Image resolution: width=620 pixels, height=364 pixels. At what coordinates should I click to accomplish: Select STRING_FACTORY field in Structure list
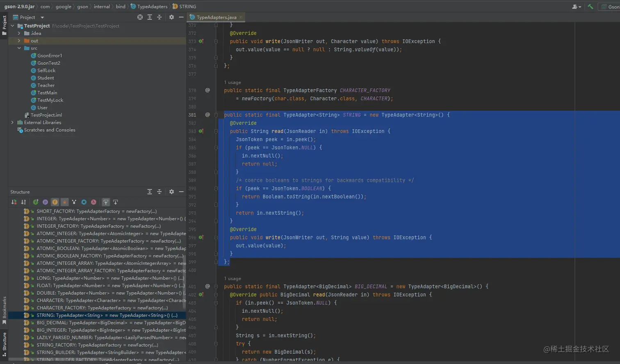pyautogui.click(x=97, y=345)
